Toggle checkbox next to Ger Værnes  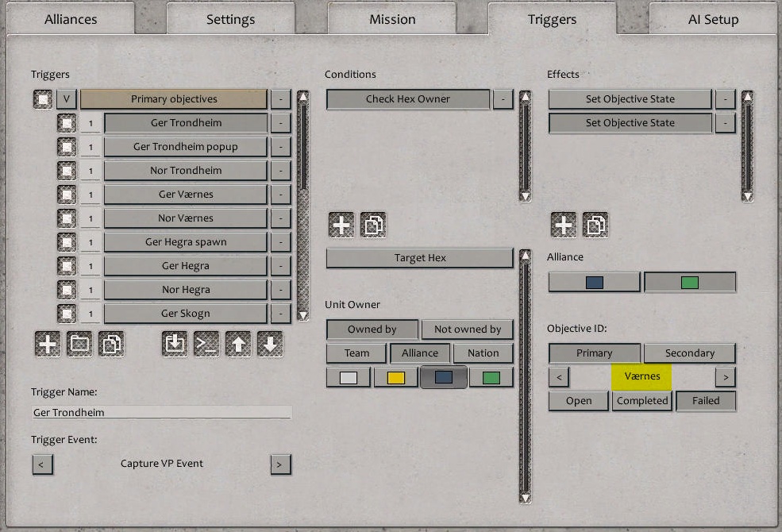point(67,195)
